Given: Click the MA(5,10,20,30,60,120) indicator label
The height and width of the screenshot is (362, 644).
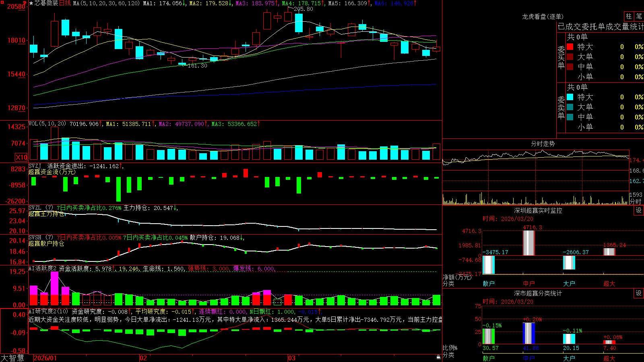Looking at the screenshot, I should point(107,3).
